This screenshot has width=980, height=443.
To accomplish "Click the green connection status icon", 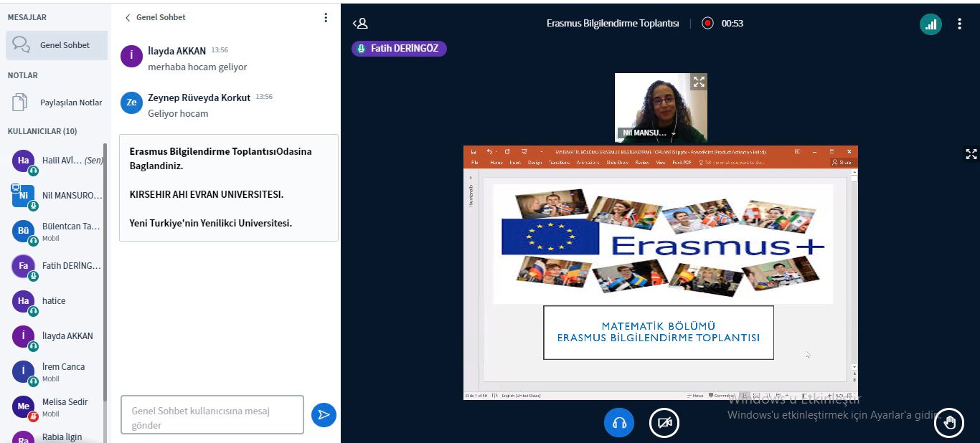I will click(930, 24).
